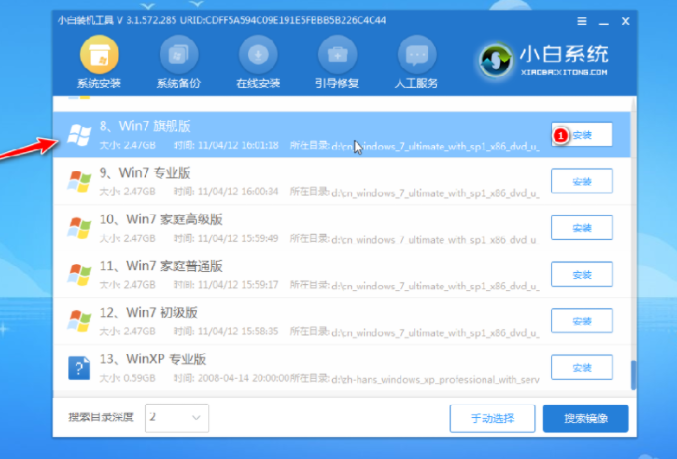Image resolution: width=677 pixels, height=459 pixels.
Task: Click time '11/04/12 16:00:34' text
Action: pyautogui.click(x=238, y=192)
